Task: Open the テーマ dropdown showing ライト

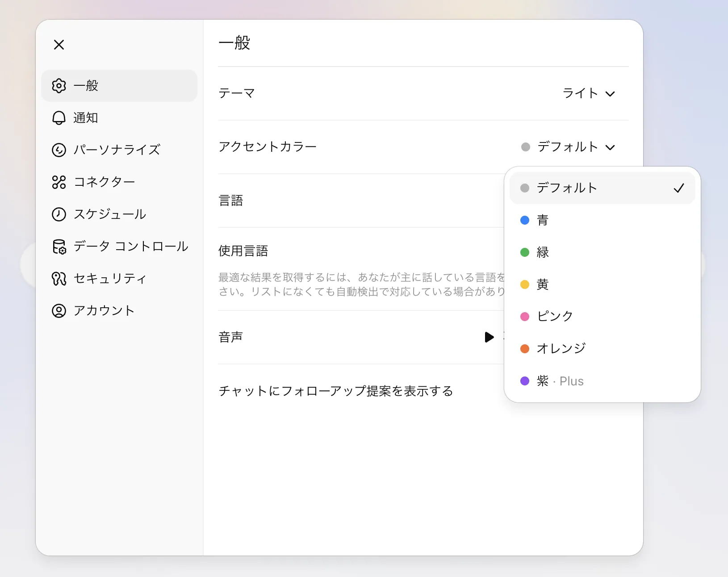Action: click(x=590, y=93)
